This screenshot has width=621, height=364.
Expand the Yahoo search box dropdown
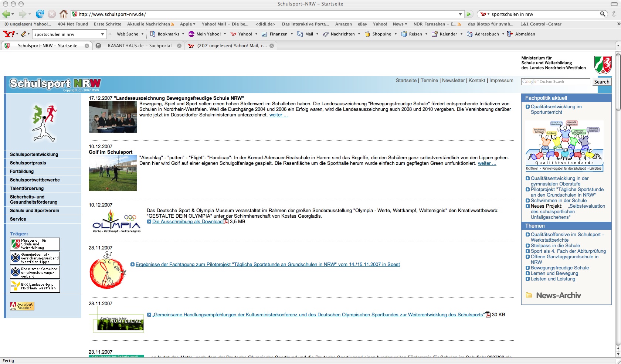pyautogui.click(x=102, y=34)
